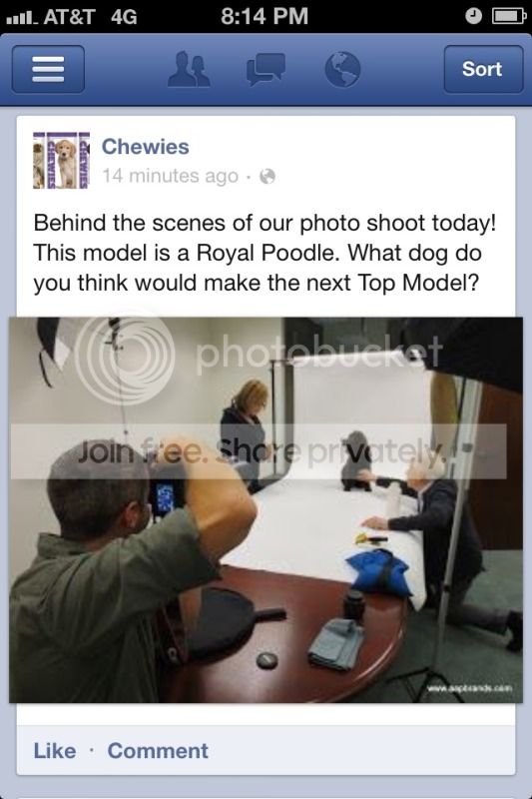Tap the alarm clock status icon
This screenshot has width=532, height=799.
pyautogui.click(x=473, y=17)
